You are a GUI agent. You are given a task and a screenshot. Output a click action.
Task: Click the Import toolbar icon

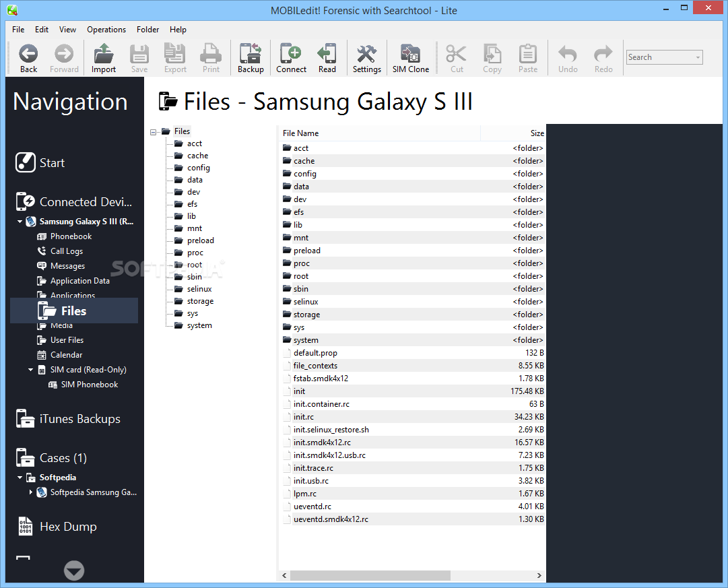[103, 58]
